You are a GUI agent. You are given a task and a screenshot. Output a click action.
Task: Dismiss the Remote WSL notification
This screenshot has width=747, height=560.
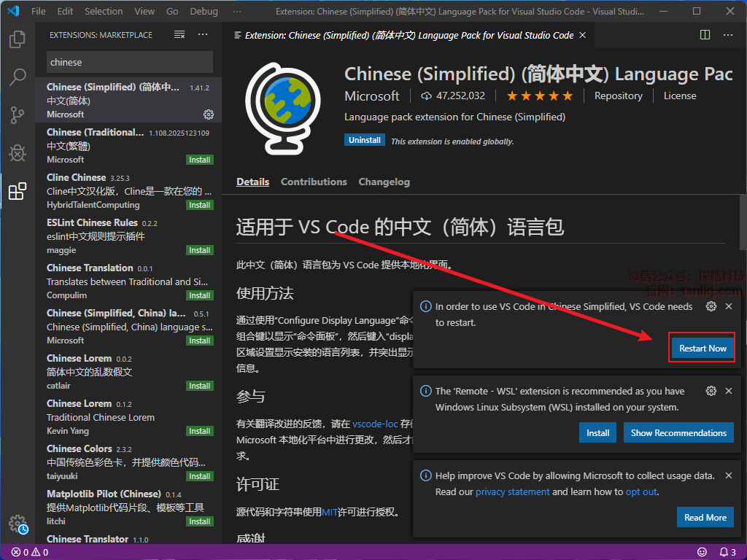pyautogui.click(x=729, y=391)
